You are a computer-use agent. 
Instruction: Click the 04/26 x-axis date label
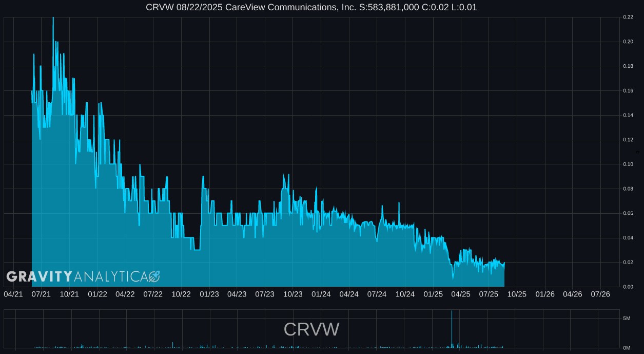coord(573,294)
